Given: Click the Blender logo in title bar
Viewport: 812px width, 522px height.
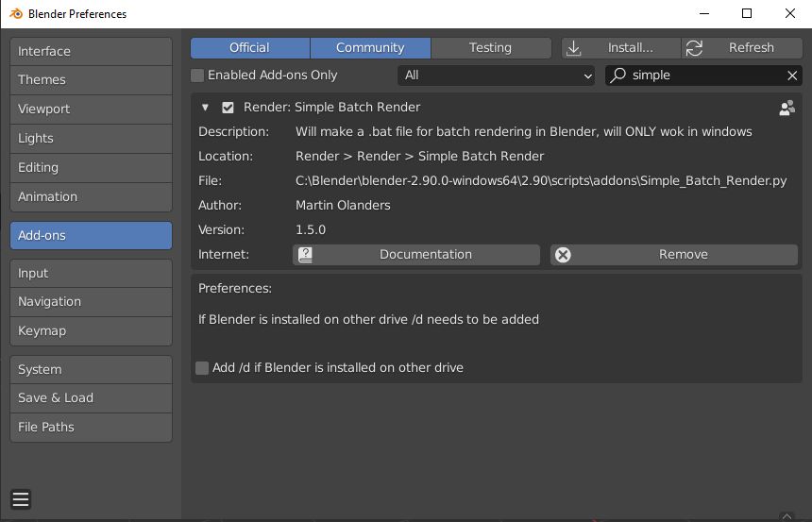Looking at the screenshot, I should click(16, 14).
